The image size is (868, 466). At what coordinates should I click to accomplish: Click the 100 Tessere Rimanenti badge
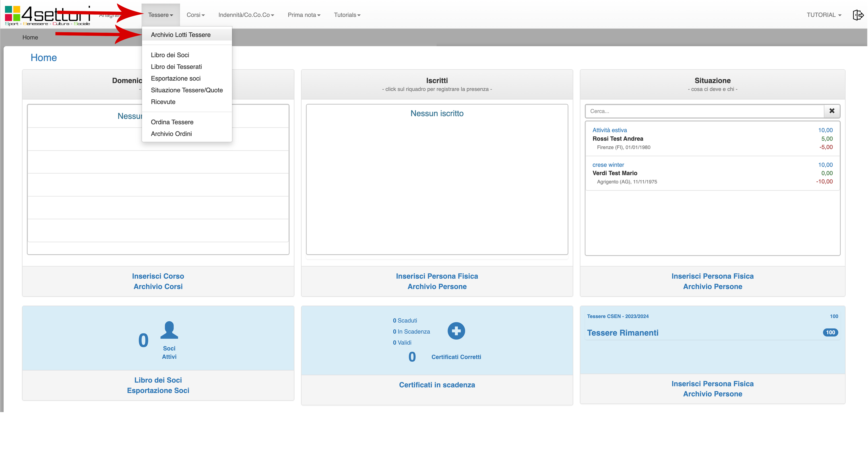(830, 332)
